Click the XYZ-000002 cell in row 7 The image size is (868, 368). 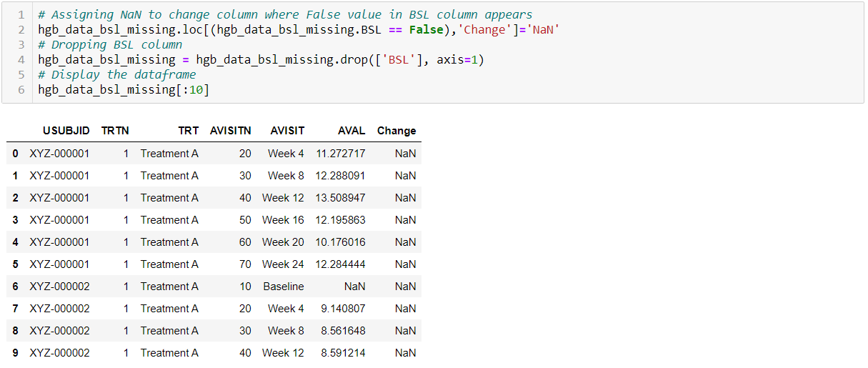point(60,309)
